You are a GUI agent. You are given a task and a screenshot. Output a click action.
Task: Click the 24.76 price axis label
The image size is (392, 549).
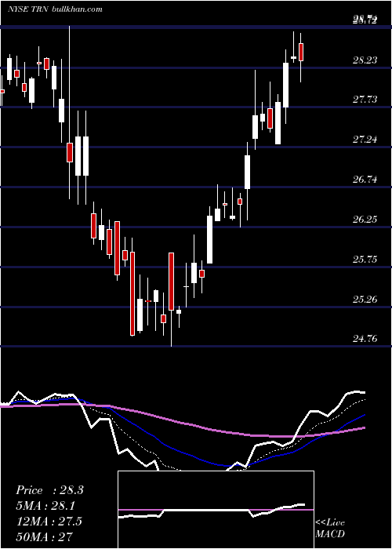(365, 339)
